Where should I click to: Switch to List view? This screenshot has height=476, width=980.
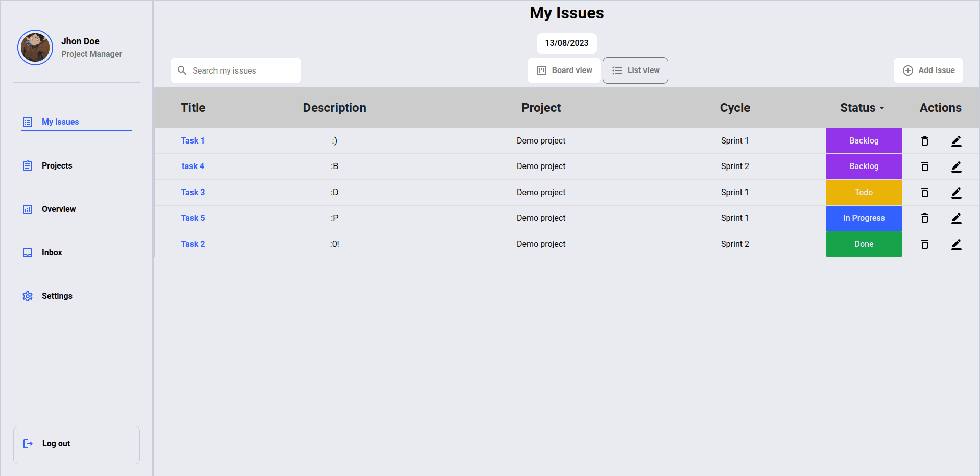point(635,70)
